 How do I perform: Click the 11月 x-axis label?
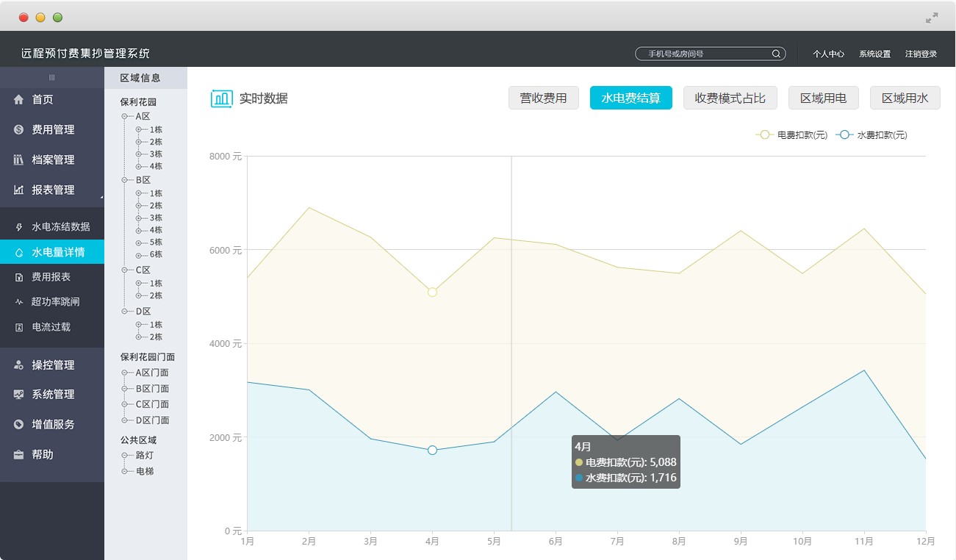(x=864, y=542)
